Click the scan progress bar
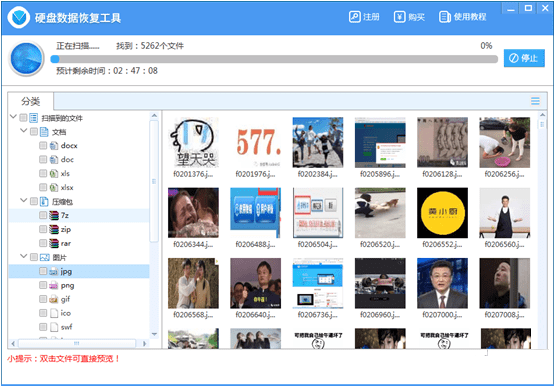The image size is (556, 386). 274,59
